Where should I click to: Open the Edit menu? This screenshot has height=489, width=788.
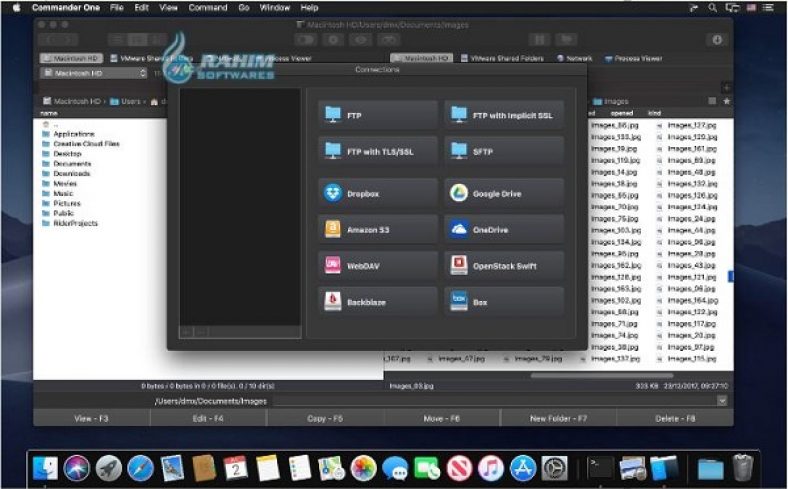(141, 8)
